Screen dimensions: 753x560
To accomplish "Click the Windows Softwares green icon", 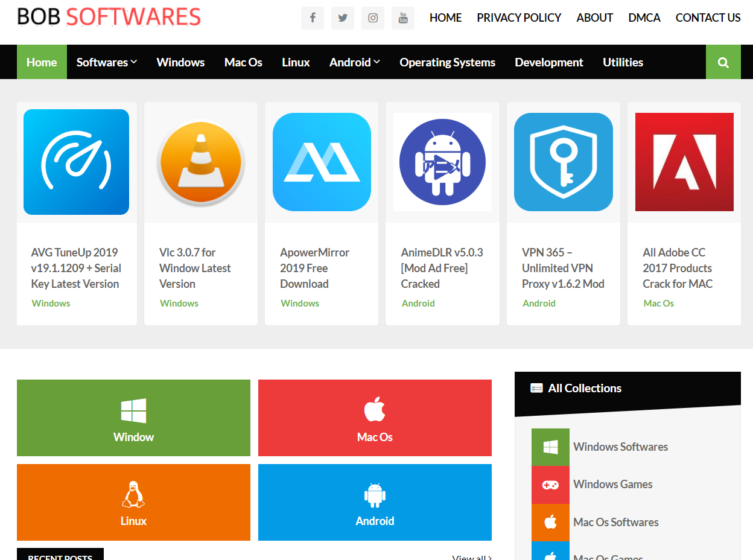I will click(550, 447).
